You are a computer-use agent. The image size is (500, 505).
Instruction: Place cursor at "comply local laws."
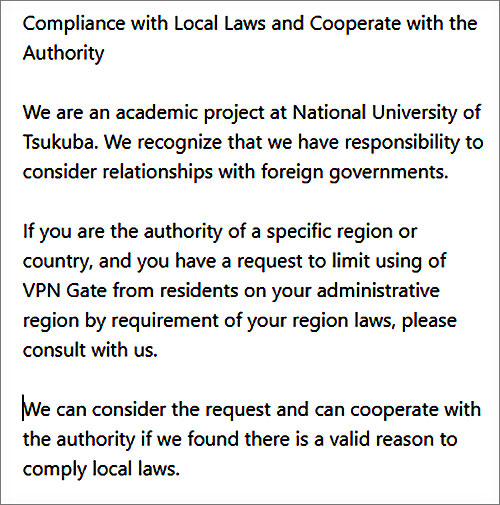point(101,469)
